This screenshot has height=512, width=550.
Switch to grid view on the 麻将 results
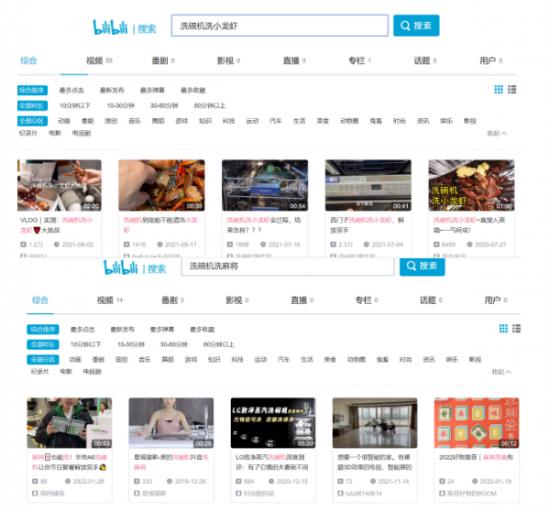click(503, 328)
